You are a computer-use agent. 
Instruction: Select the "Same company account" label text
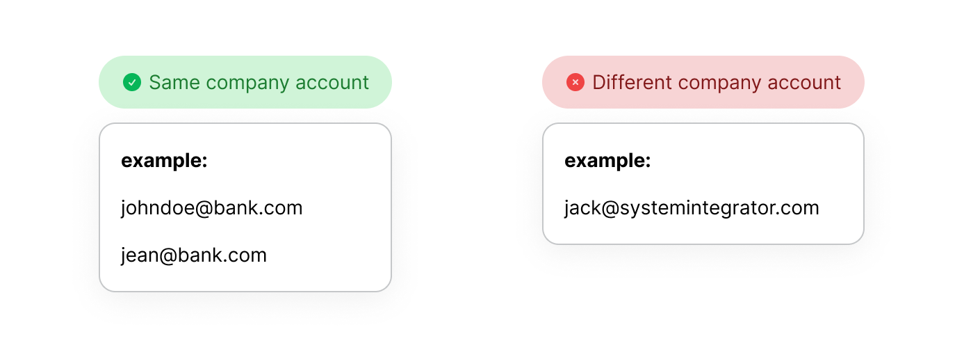[x=259, y=82]
